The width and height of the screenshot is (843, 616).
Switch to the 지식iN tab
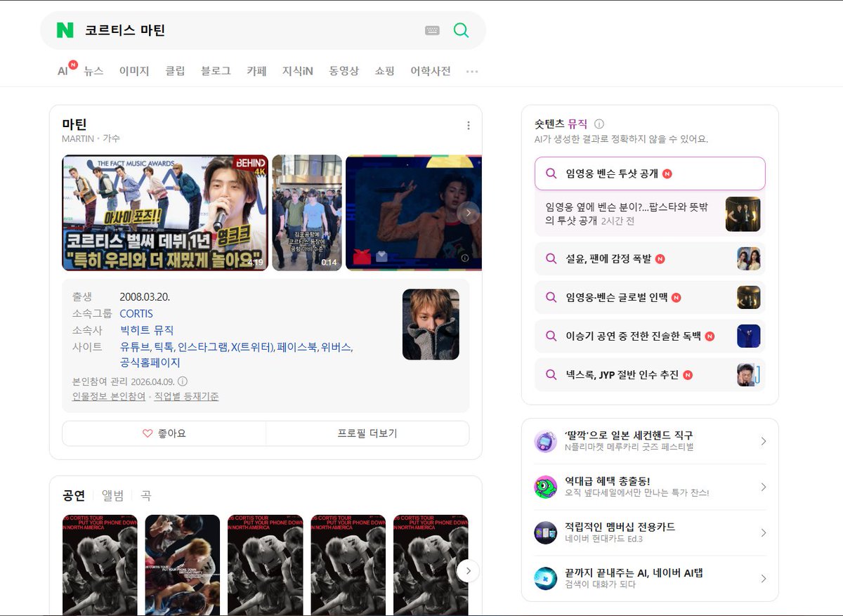click(x=298, y=71)
